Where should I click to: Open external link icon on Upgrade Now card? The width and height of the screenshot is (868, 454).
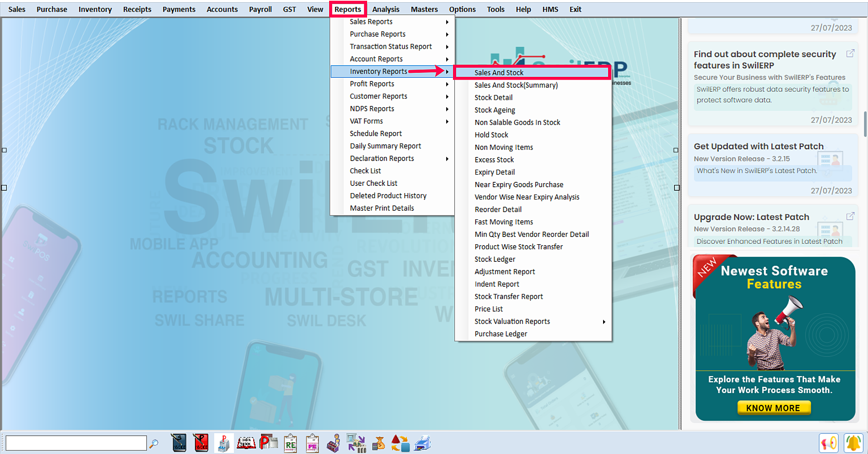click(x=850, y=216)
